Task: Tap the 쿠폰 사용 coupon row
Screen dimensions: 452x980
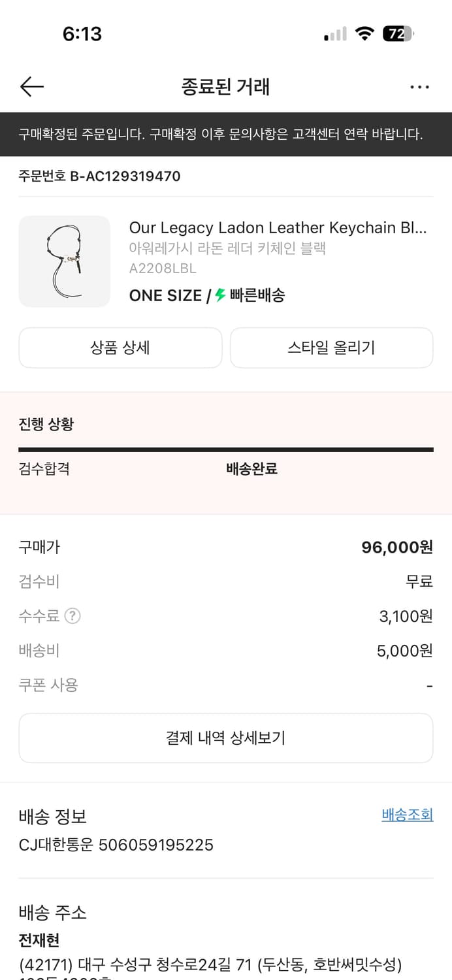Action: tap(48, 685)
